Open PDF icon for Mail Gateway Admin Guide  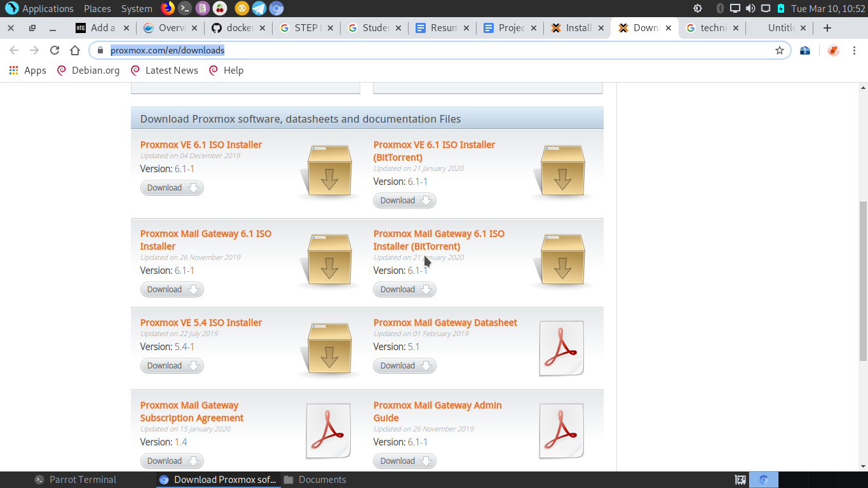click(562, 431)
